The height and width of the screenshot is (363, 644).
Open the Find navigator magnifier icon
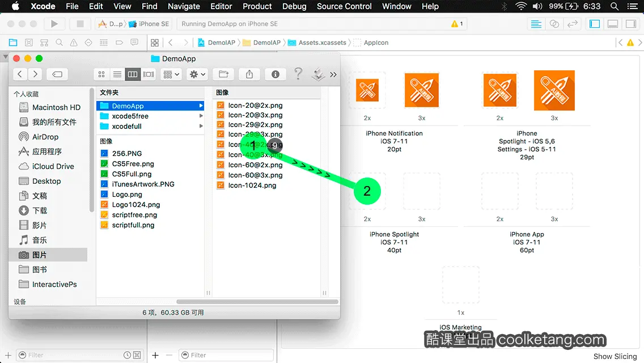pos(59,43)
